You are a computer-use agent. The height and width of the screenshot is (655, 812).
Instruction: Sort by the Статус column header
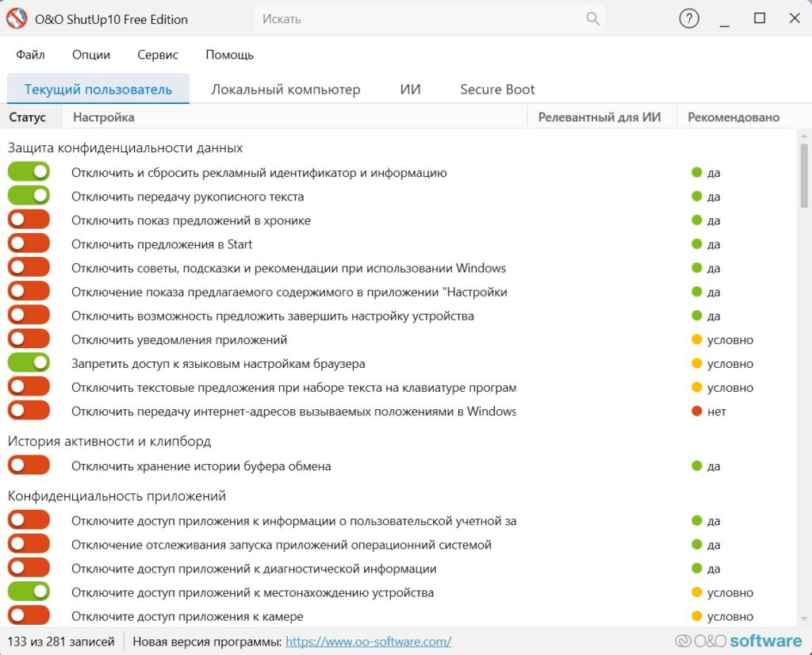pos(31,117)
